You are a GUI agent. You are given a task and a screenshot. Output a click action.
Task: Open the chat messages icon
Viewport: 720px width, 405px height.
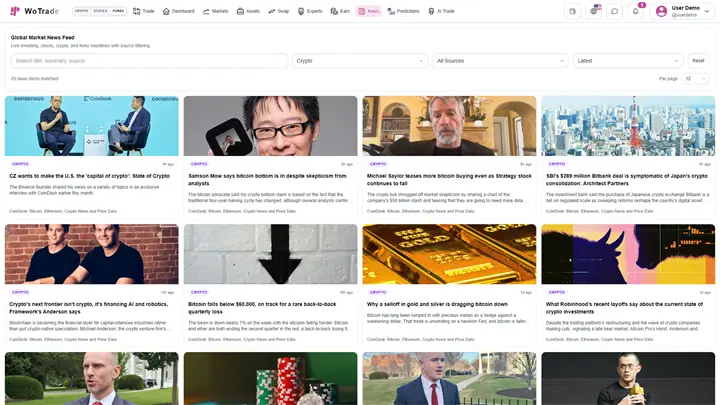(x=614, y=11)
